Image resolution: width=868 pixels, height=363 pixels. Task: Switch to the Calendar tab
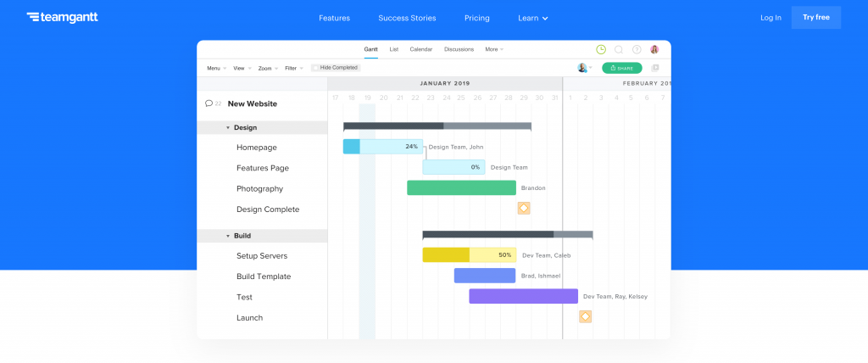421,49
